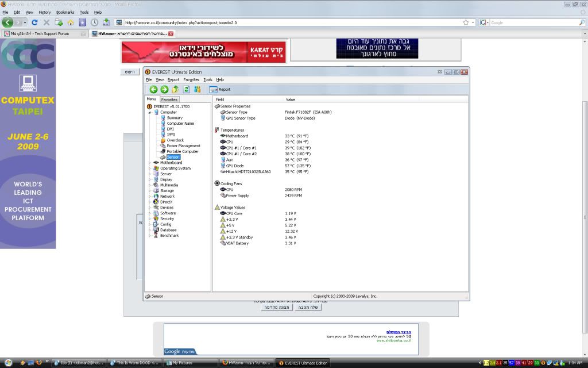Select the Sensor tree item
The height and width of the screenshot is (368, 588).
click(x=173, y=157)
